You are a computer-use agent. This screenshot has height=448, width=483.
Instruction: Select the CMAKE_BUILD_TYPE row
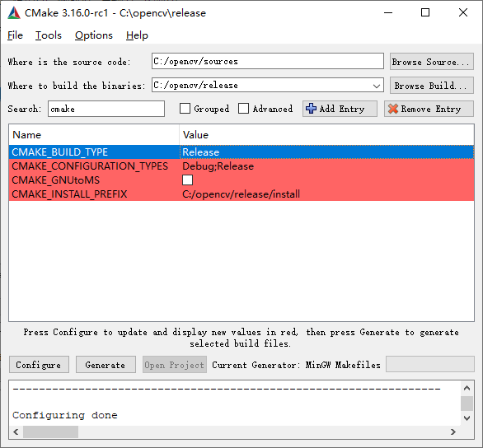242,152
